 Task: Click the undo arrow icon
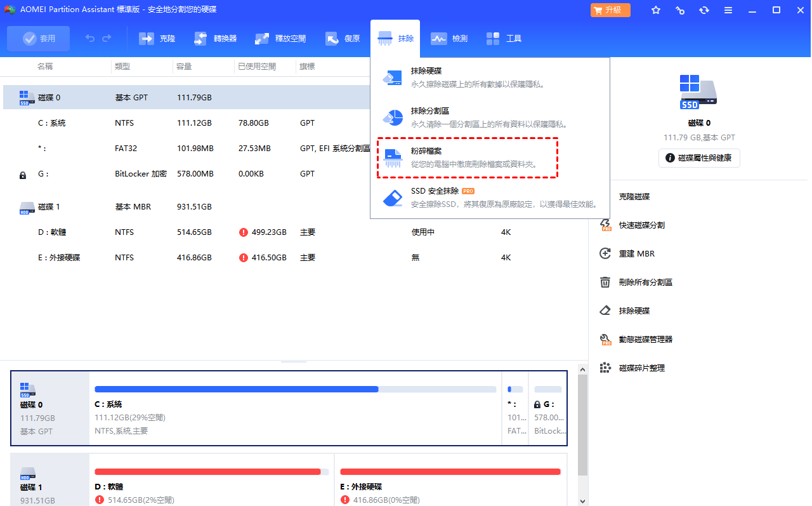point(90,39)
